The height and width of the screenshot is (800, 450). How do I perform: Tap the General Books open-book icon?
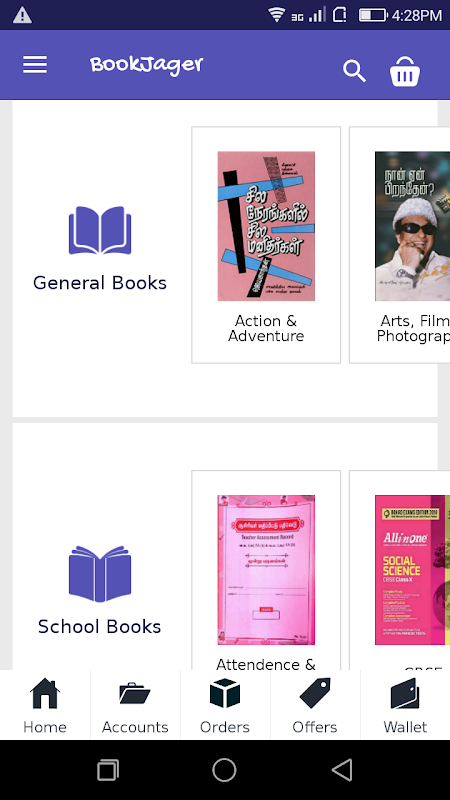[100, 230]
